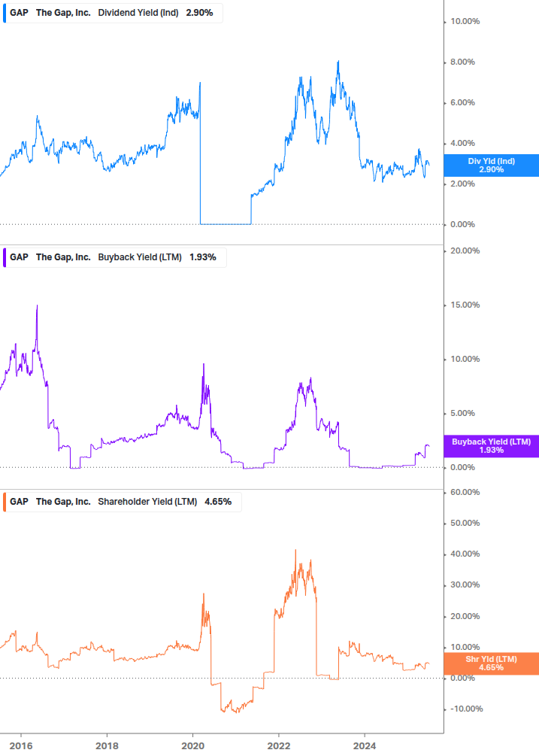Click the 2022 label on the time axis
This screenshot has width=539, height=756.
(x=279, y=746)
